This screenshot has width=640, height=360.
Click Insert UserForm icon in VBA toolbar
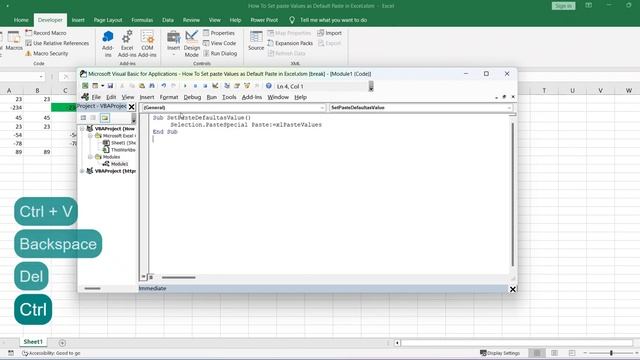point(95,86)
